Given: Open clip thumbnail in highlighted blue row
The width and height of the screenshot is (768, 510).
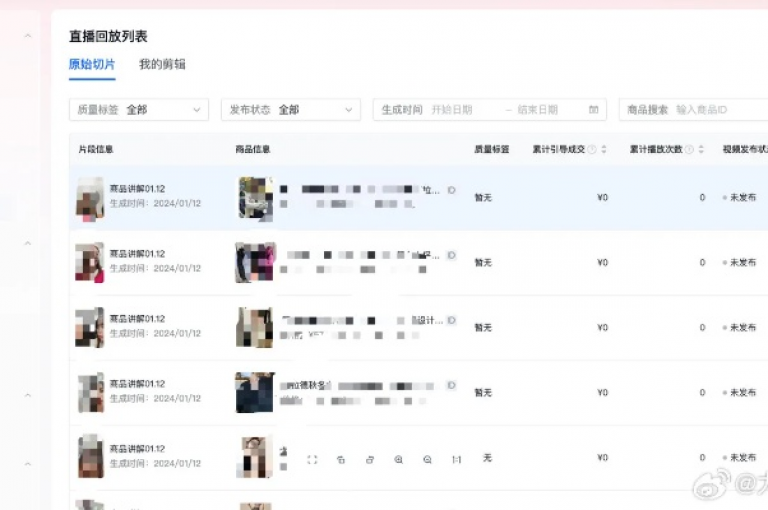Looking at the screenshot, I should (x=90, y=198).
